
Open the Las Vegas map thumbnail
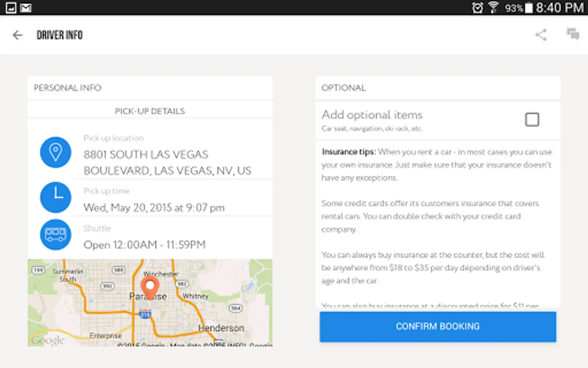click(x=150, y=303)
